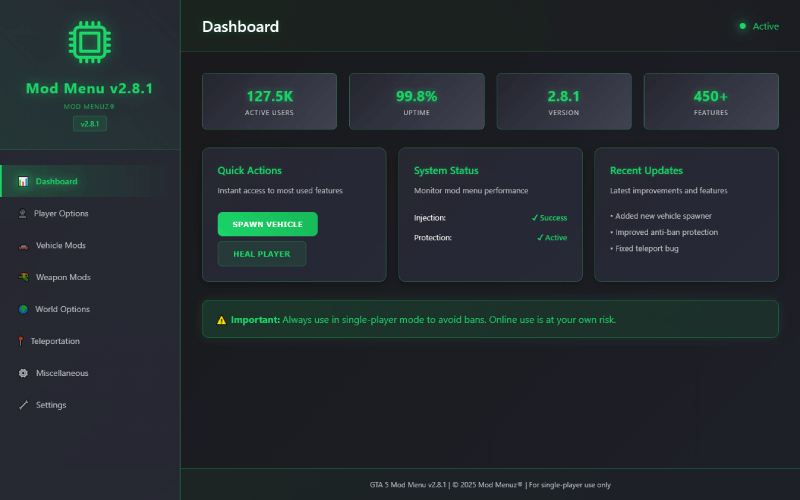This screenshot has width=800, height=500.
Task: Open the Player Options menu item
Action: pyautogui.click(x=62, y=213)
